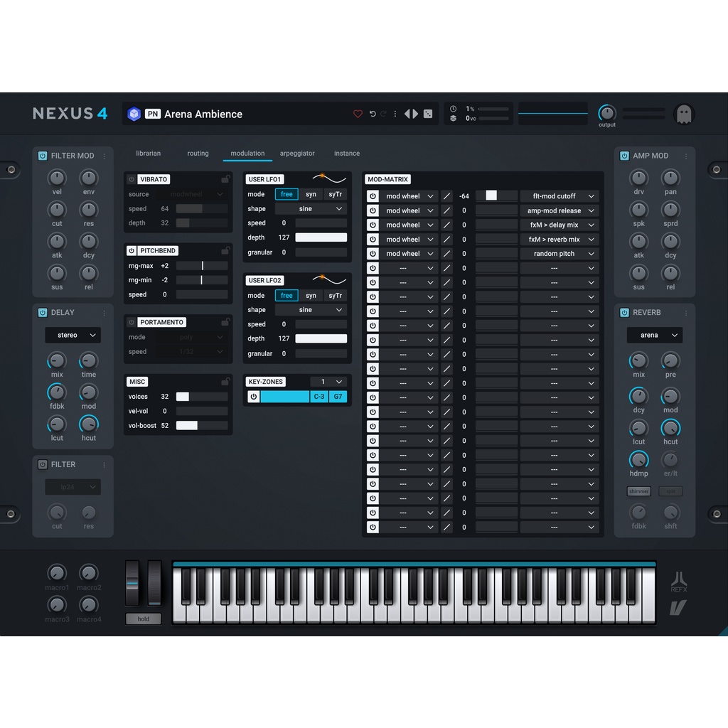Set User LFO1 mode to syn
The width and height of the screenshot is (728, 728).
point(311,195)
